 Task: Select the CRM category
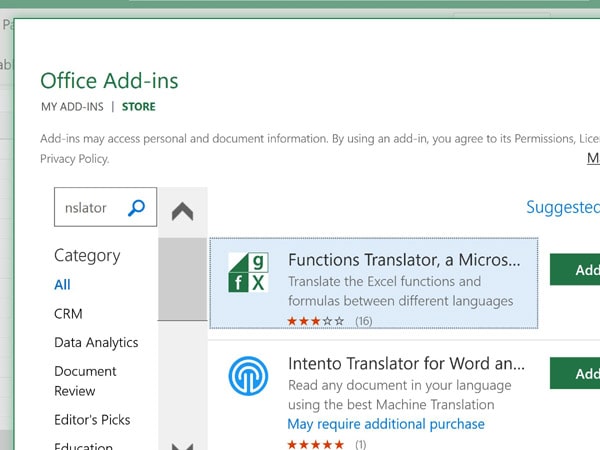tap(68, 314)
